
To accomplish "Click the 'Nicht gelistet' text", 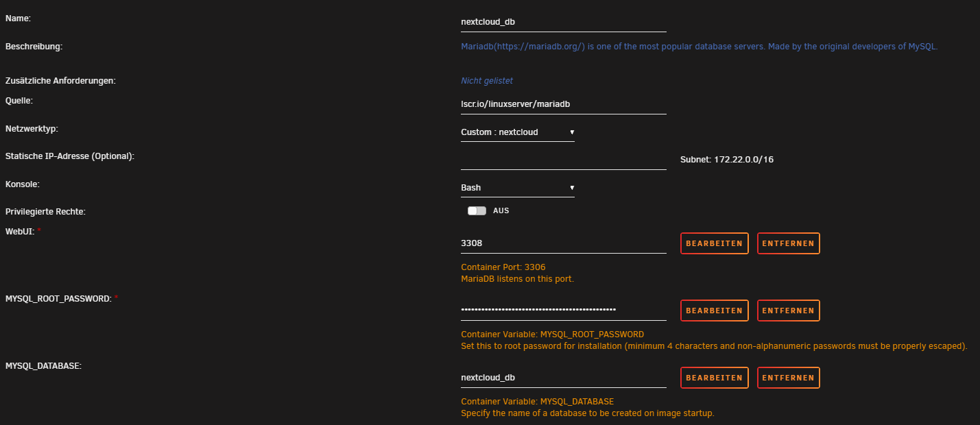I will click(x=487, y=81).
